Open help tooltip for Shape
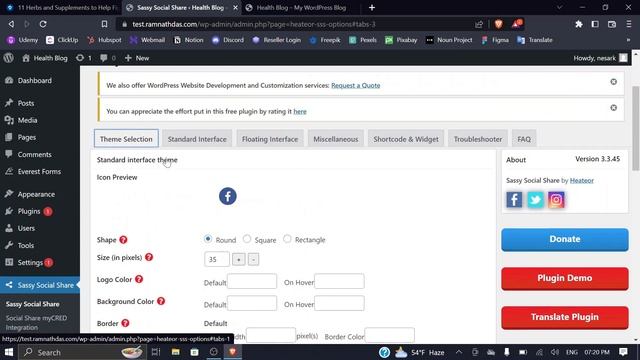 pyautogui.click(x=123, y=240)
